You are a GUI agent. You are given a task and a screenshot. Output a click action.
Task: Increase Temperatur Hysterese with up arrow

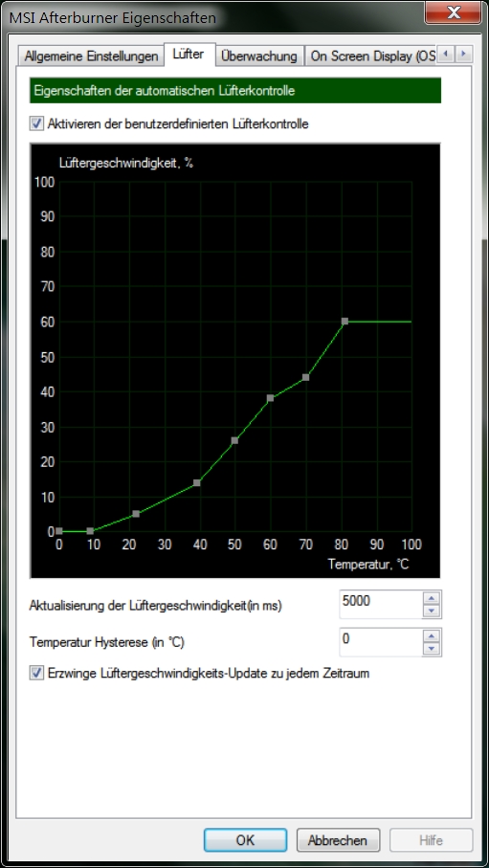pyautogui.click(x=433, y=636)
